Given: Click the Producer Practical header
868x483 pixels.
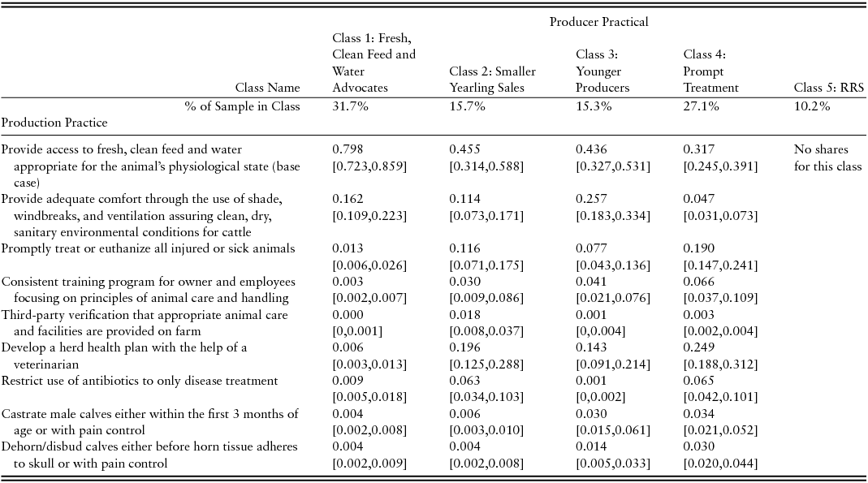Looking at the screenshot, I should point(598,22).
